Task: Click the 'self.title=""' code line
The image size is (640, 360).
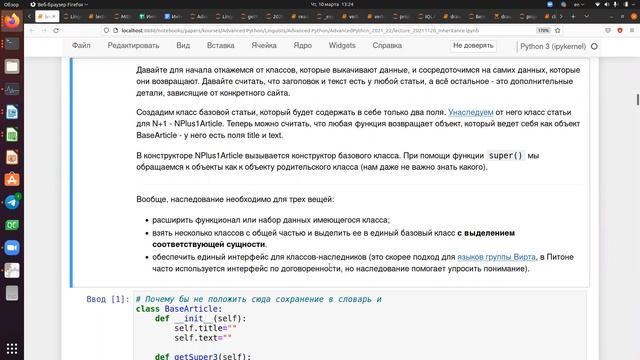Action: [x=205, y=328]
